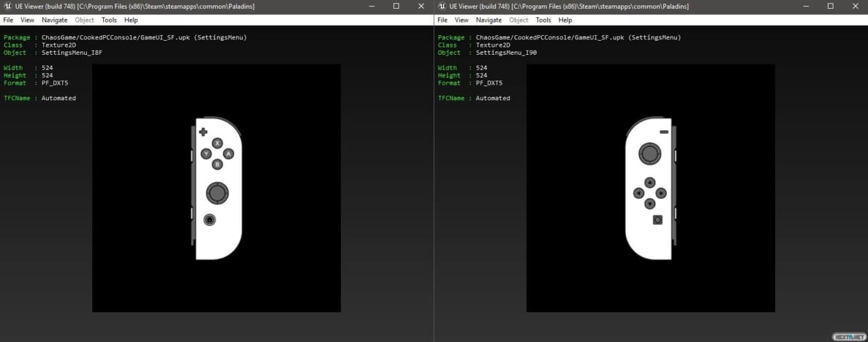868x342 pixels.
Task: Open Navigate menu in left UE Viewer window
Action: tap(55, 20)
